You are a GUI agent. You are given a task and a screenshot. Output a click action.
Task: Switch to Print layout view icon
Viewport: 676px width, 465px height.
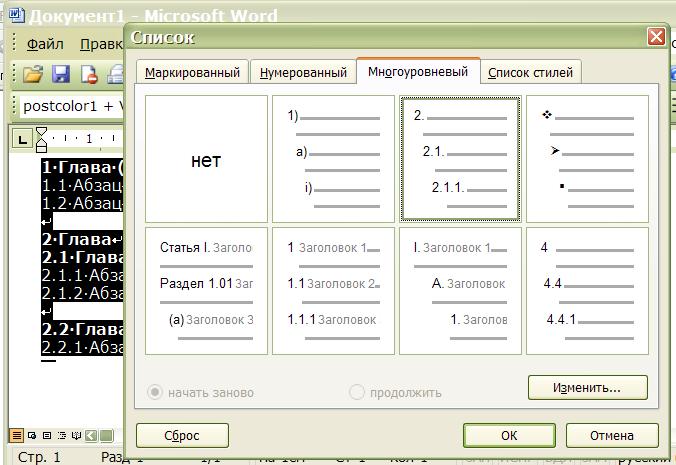[46, 435]
